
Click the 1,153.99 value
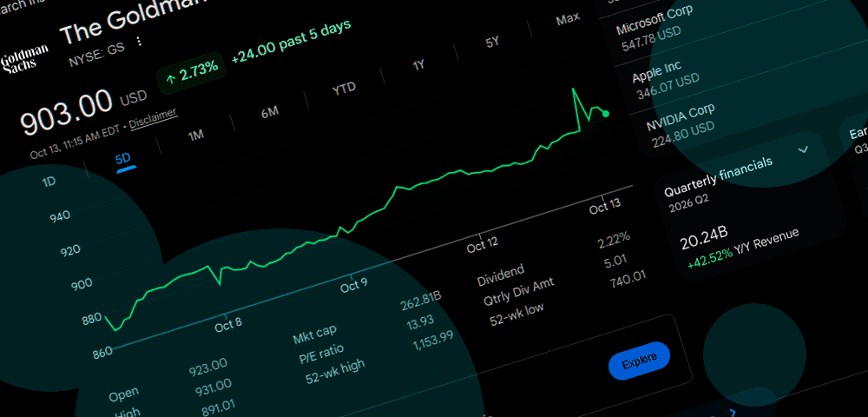pyautogui.click(x=433, y=341)
